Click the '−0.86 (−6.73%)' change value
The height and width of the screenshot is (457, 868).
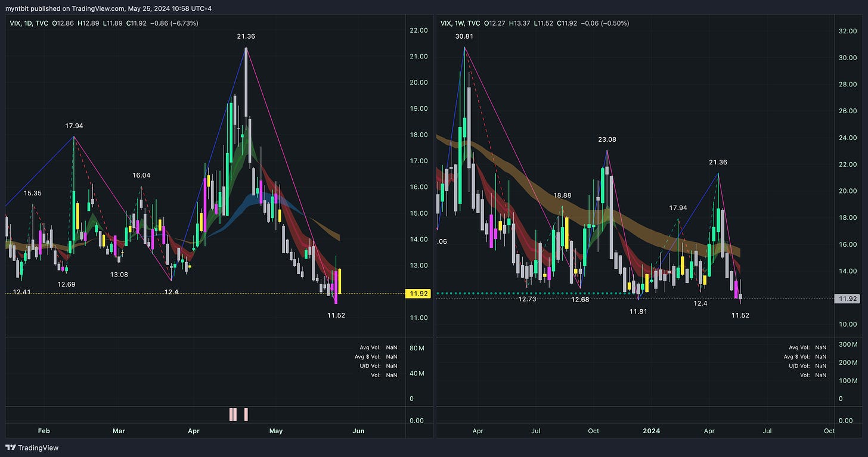coord(173,23)
